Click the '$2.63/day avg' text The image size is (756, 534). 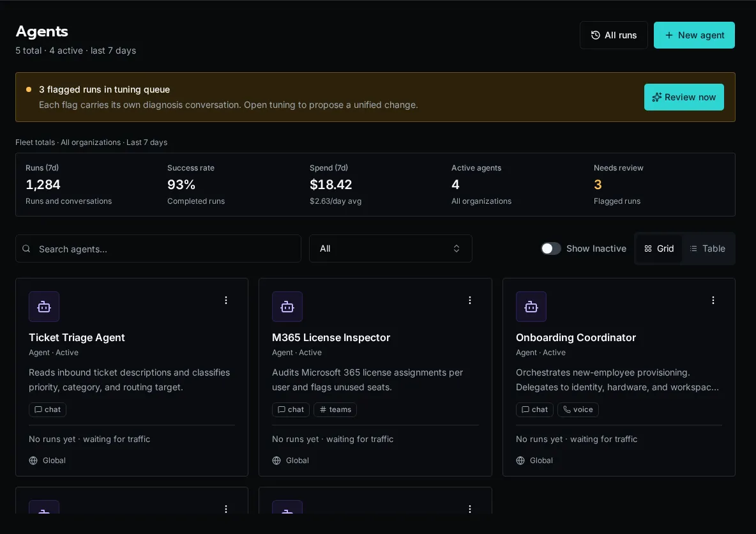tap(336, 201)
